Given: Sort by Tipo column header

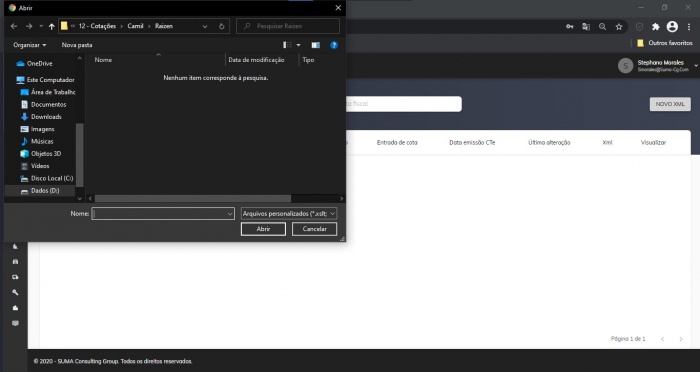Looking at the screenshot, I should (x=308, y=60).
